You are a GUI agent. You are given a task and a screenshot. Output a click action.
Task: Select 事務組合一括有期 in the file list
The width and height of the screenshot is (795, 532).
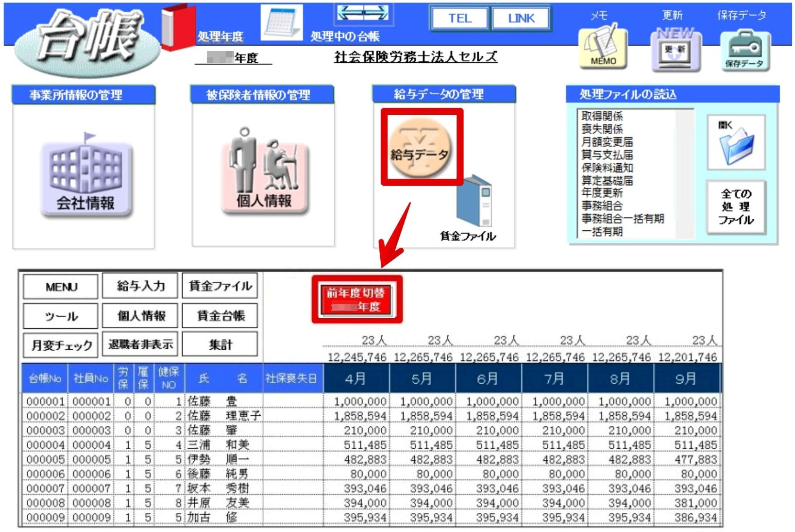point(622,218)
